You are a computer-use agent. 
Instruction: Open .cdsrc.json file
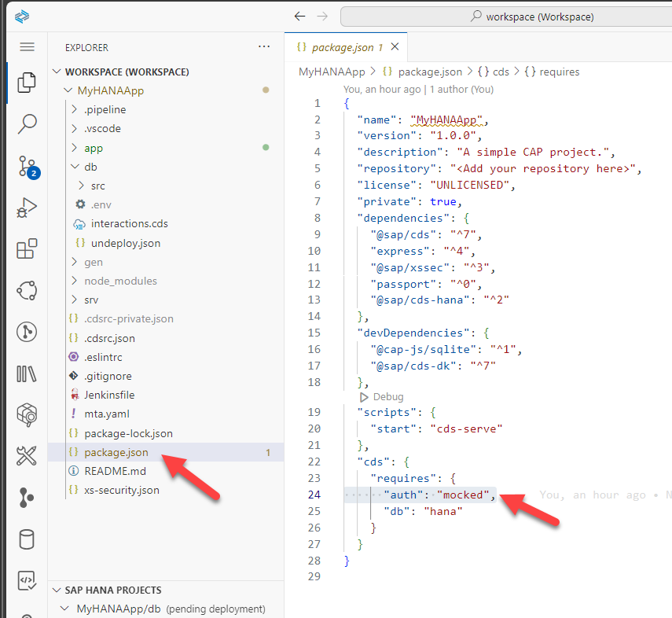[110, 338]
